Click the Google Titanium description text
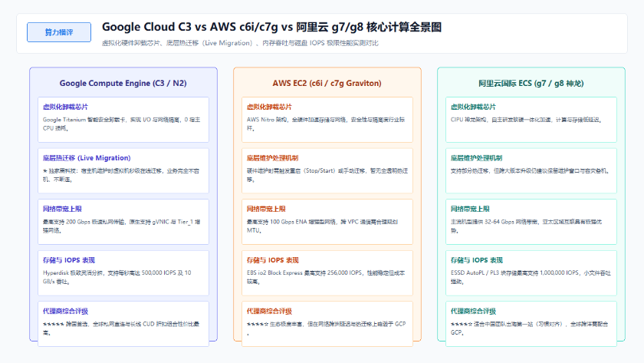 pyautogui.click(x=122, y=124)
